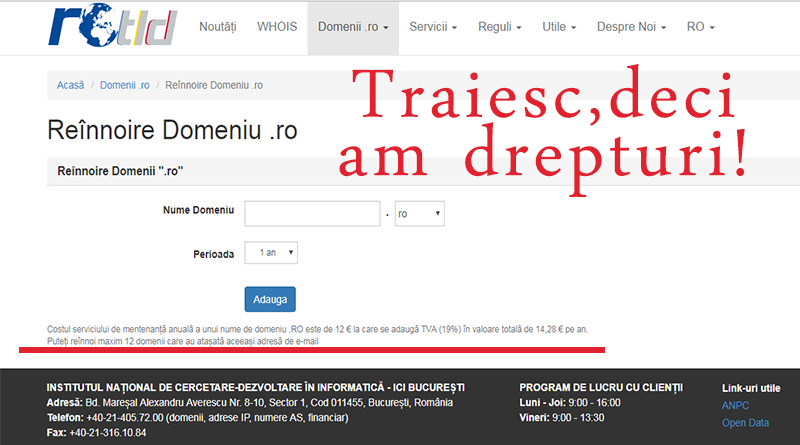The image size is (800, 445).
Task: Expand the Reguli menu
Action: pyautogui.click(x=499, y=27)
